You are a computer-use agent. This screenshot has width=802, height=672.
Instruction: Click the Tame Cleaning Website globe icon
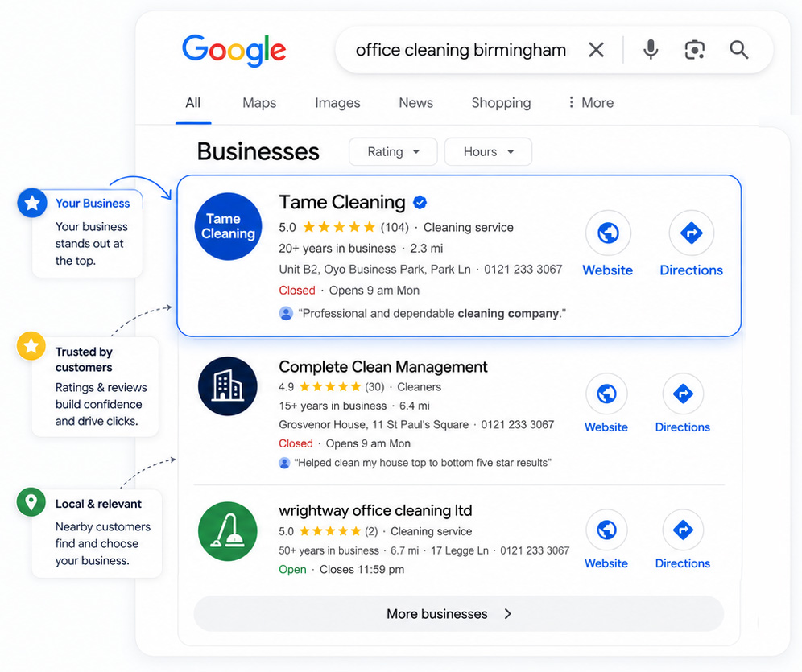[608, 233]
